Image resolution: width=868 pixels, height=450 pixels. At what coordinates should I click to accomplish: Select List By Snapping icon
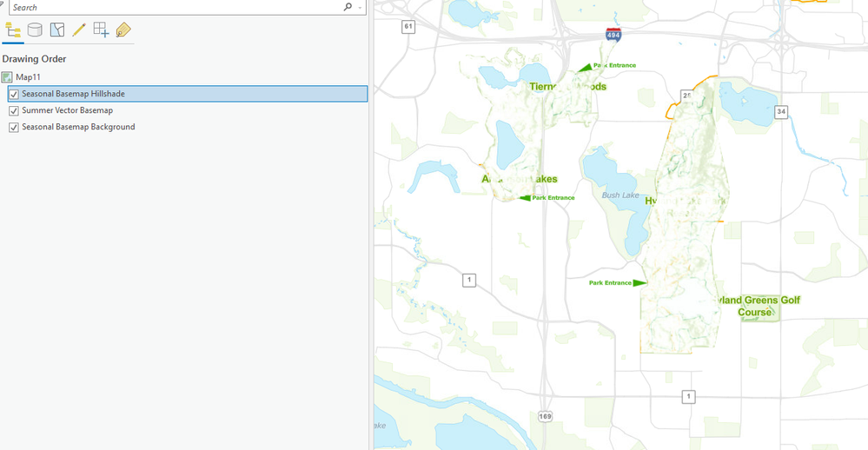[x=101, y=30]
